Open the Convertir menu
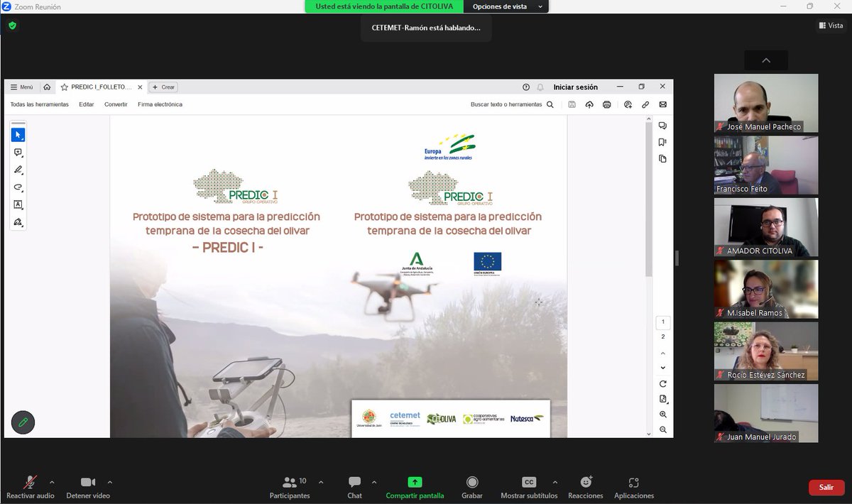 (x=116, y=104)
